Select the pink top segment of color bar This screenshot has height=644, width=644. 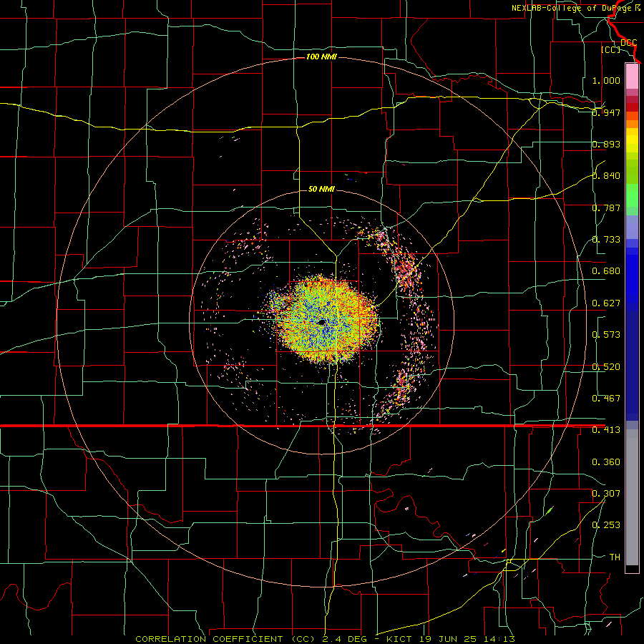pyautogui.click(x=632, y=77)
